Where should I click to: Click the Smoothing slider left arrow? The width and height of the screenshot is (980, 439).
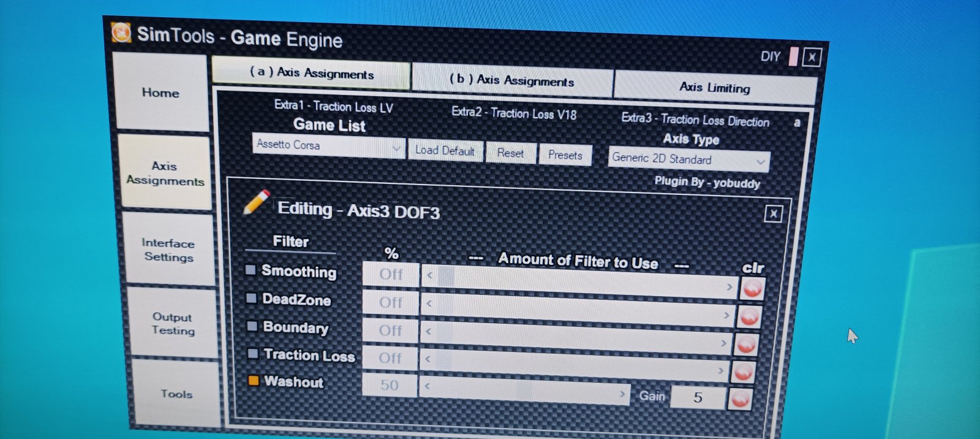tap(429, 275)
